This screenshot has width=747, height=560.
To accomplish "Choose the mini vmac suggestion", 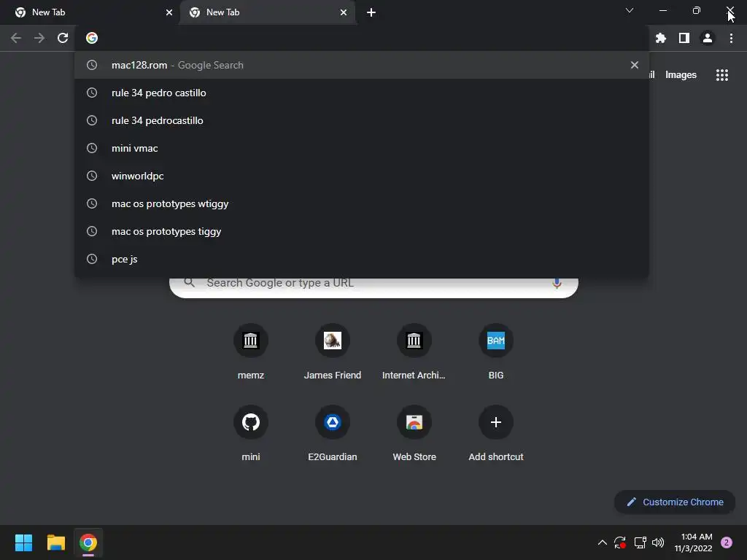I will (362, 148).
